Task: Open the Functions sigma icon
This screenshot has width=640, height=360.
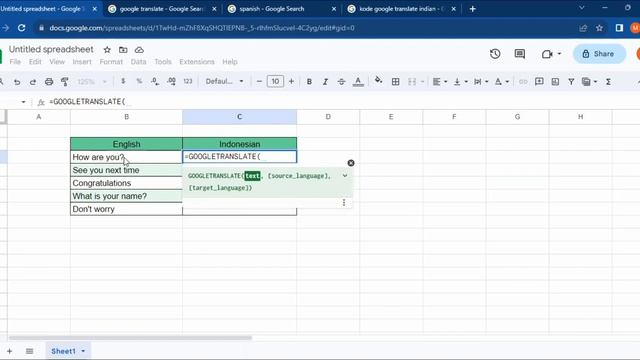Action: tap(608, 82)
